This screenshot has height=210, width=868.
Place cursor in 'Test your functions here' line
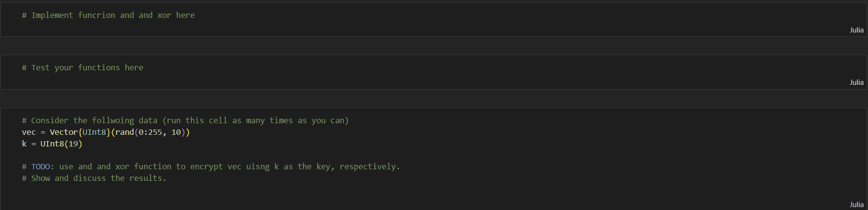(83, 67)
